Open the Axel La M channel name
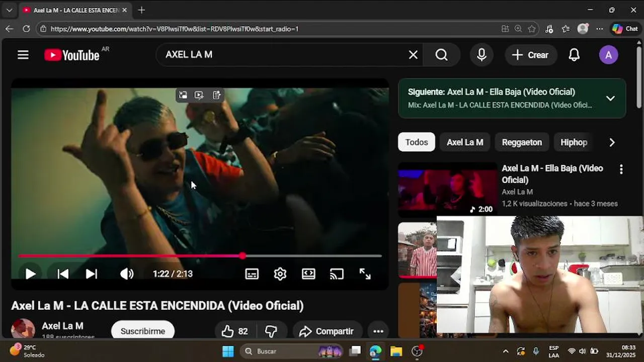Screen dimensions: 644x362 62,326
